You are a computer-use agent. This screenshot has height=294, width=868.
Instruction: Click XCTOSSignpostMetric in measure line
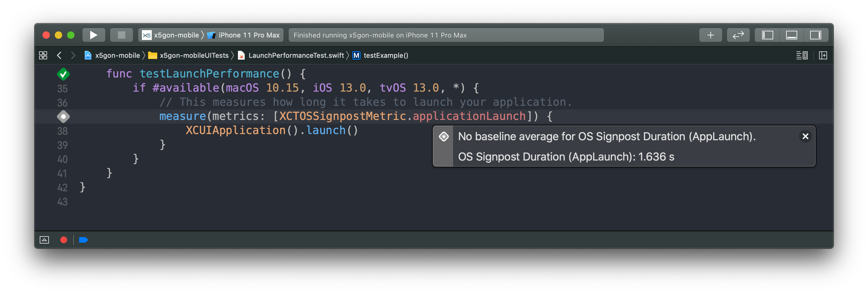(x=342, y=116)
